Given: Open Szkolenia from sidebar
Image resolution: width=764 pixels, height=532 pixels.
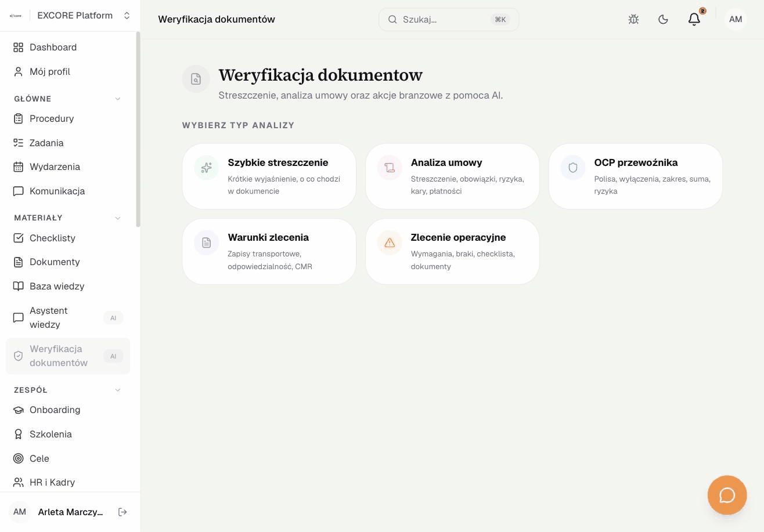Looking at the screenshot, I should [68, 435].
